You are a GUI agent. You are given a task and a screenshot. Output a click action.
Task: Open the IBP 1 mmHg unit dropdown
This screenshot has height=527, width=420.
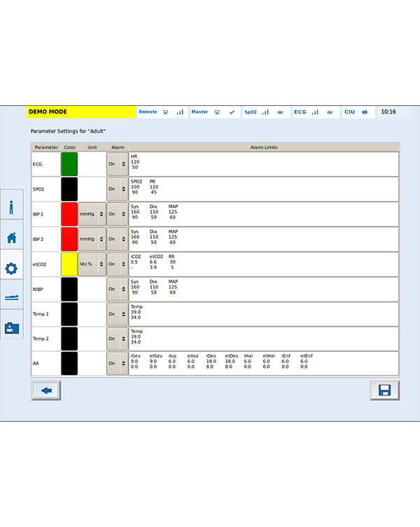point(92,214)
